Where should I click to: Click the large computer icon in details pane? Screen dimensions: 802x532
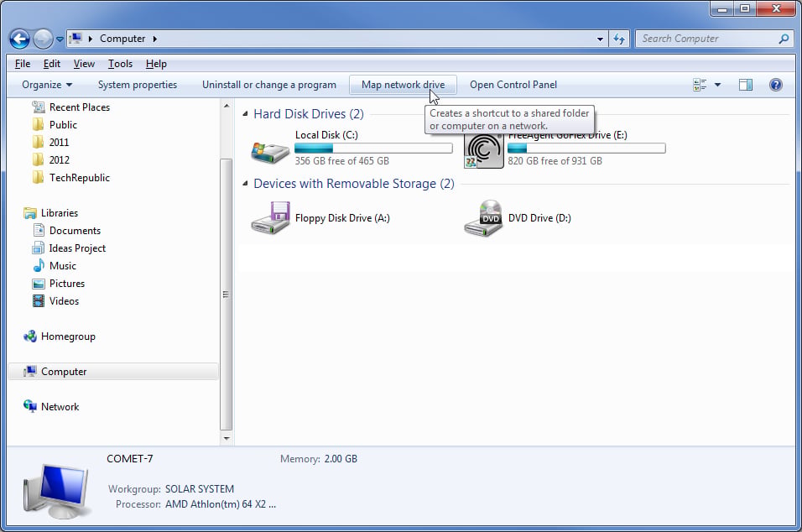(x=56, y=491)
